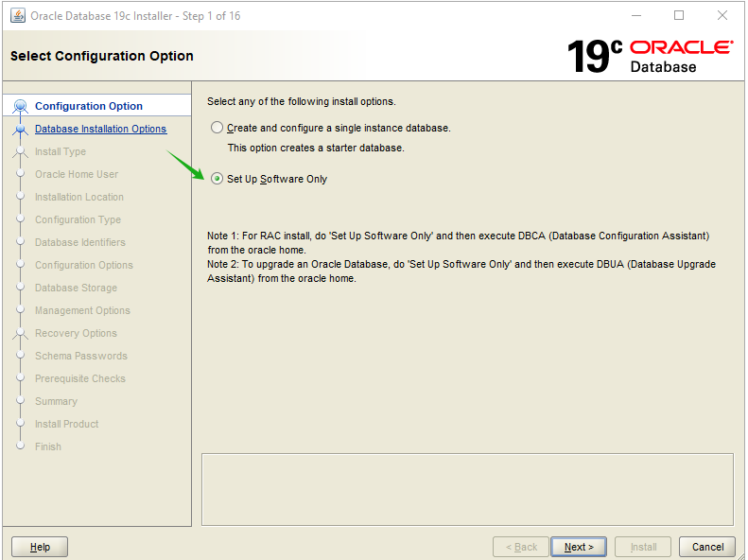The height and width of the screenshot is (560, 748).
Task: Click the Java installer icon in title bar
Action: point(18,15)
